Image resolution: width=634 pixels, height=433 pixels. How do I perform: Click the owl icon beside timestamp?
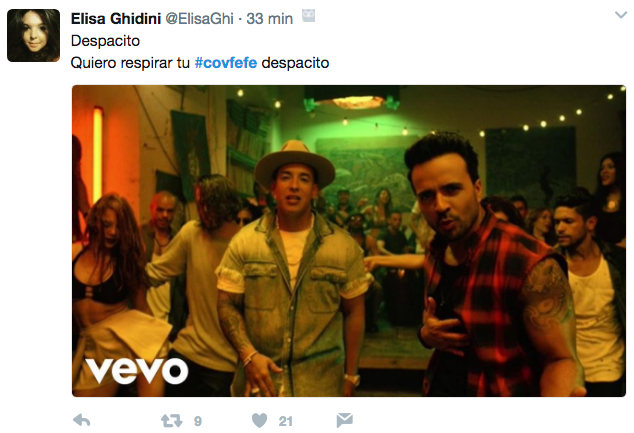point(309,16)
